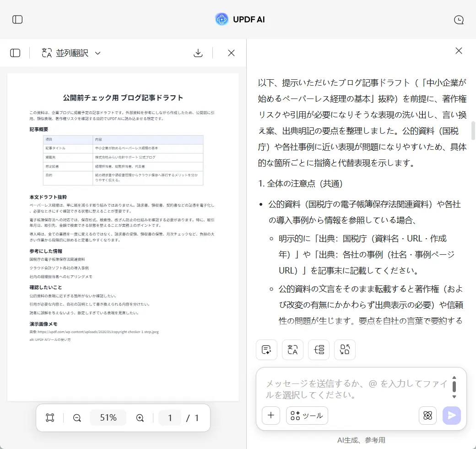Toggle the document panel sidebar icon
Image resolution: width=476 pixels, height=449 pixels.
[15, 53]
